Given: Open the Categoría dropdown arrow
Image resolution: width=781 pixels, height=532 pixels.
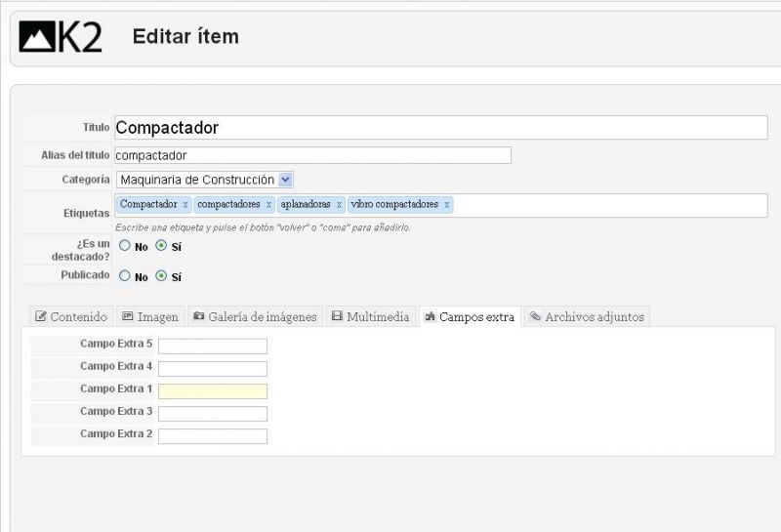Looking at the screenshot, I should point(285,180).
